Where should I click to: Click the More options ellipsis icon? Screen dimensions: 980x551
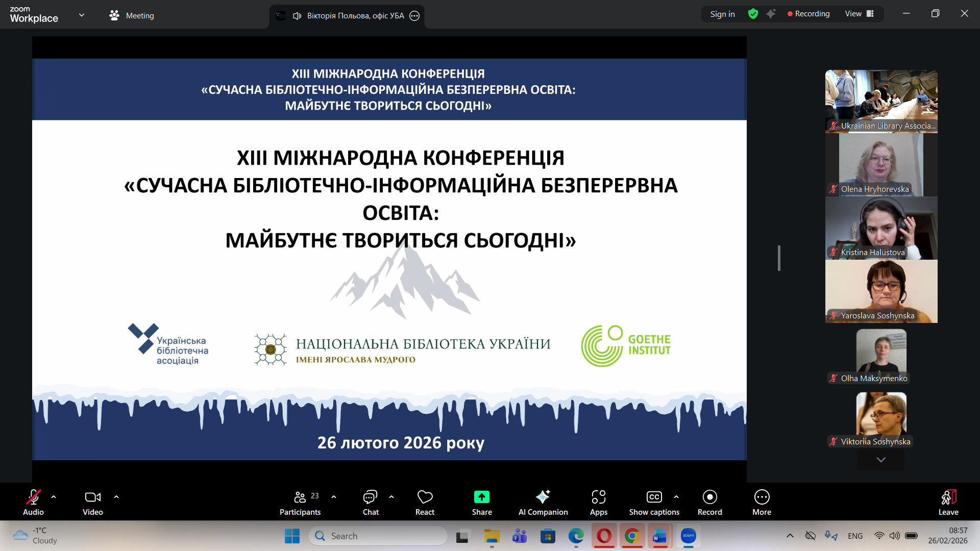click(762, 497)
